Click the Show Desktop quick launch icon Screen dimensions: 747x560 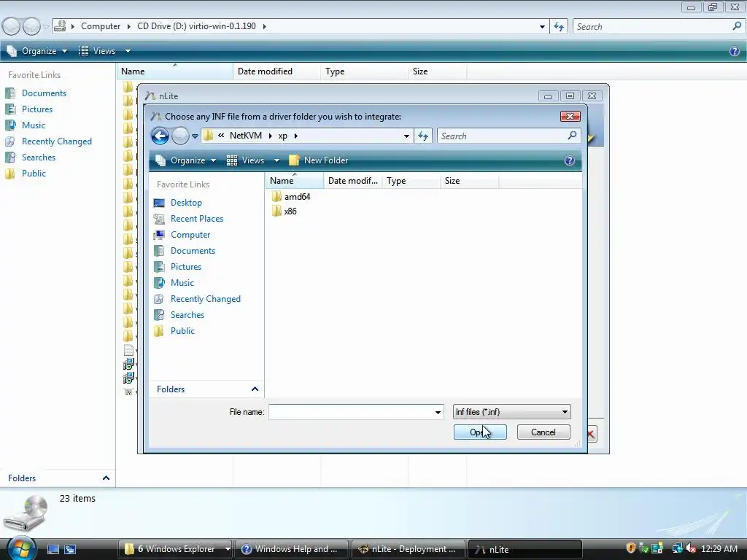53,550
